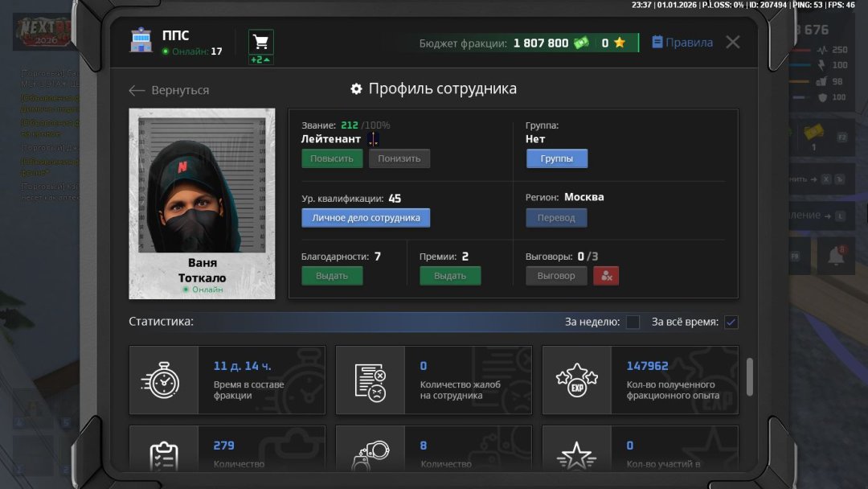
Task: Click the red dismiss-employee icon beside Выговор
Action: coord(606,275)
